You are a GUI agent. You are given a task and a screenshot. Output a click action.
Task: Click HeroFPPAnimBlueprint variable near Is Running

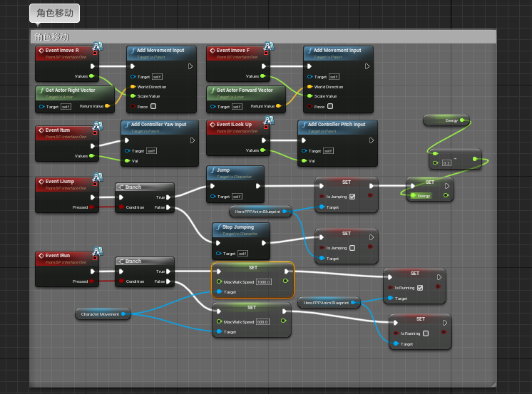point(329,303)
